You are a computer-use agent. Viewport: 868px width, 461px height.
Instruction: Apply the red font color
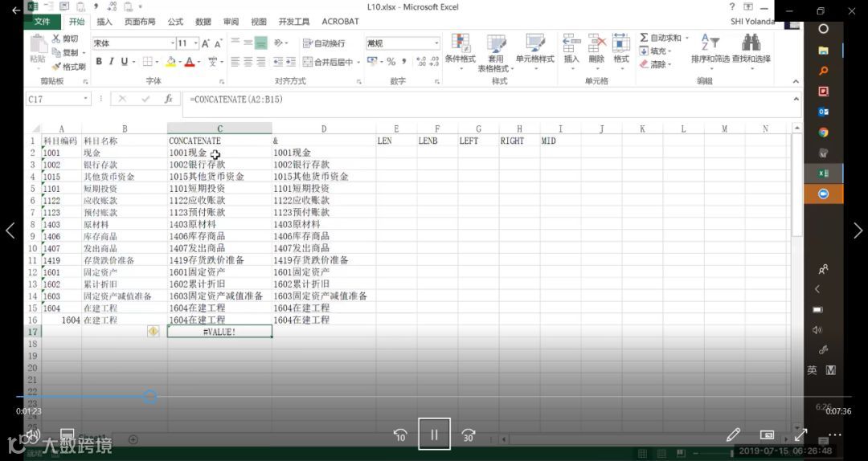(190, 61)
